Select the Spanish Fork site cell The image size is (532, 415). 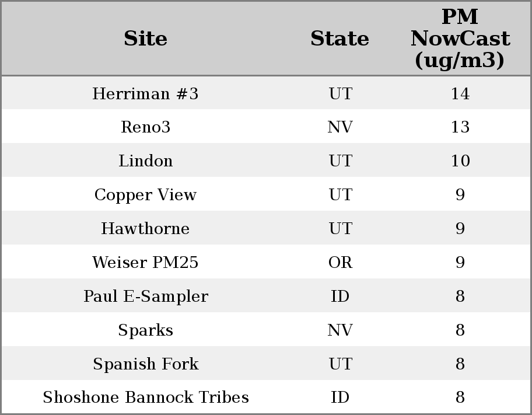tap(145, 364)
